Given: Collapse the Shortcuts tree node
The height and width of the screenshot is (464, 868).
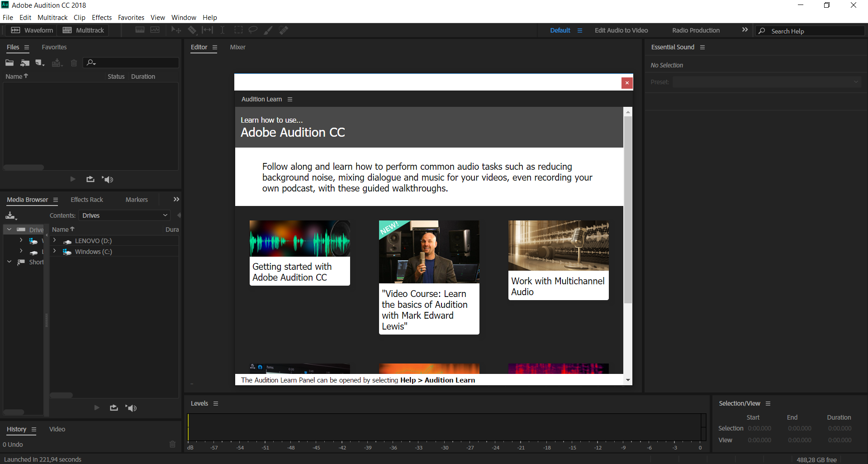Looking at the screenshot, I should point(9,262).
